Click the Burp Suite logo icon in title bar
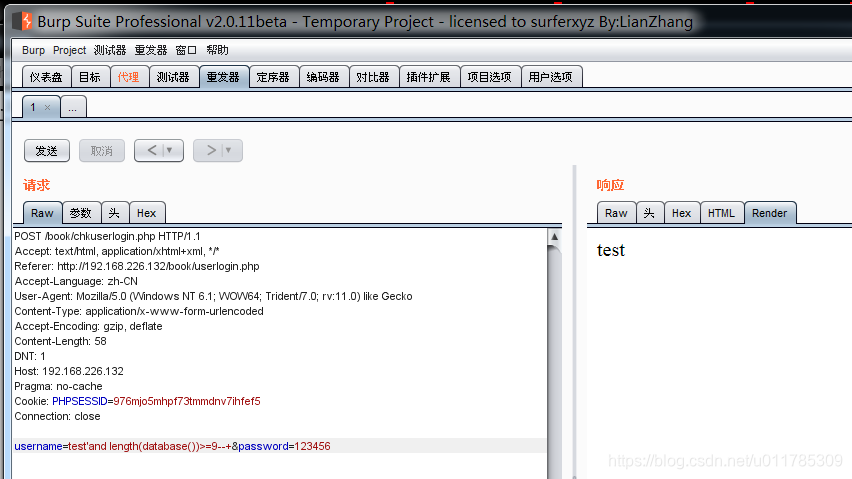Image resolution: width=852 pixels, height=479 pixels. pyautogui.click(x=22, y=21)
